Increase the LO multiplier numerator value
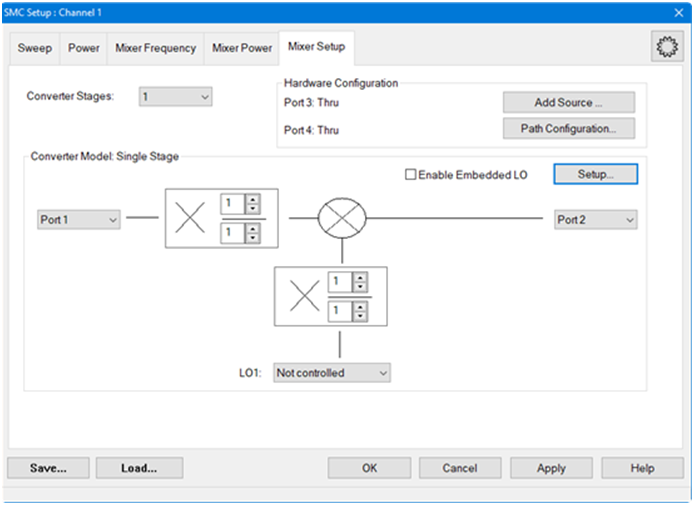 tap(360, 277)
